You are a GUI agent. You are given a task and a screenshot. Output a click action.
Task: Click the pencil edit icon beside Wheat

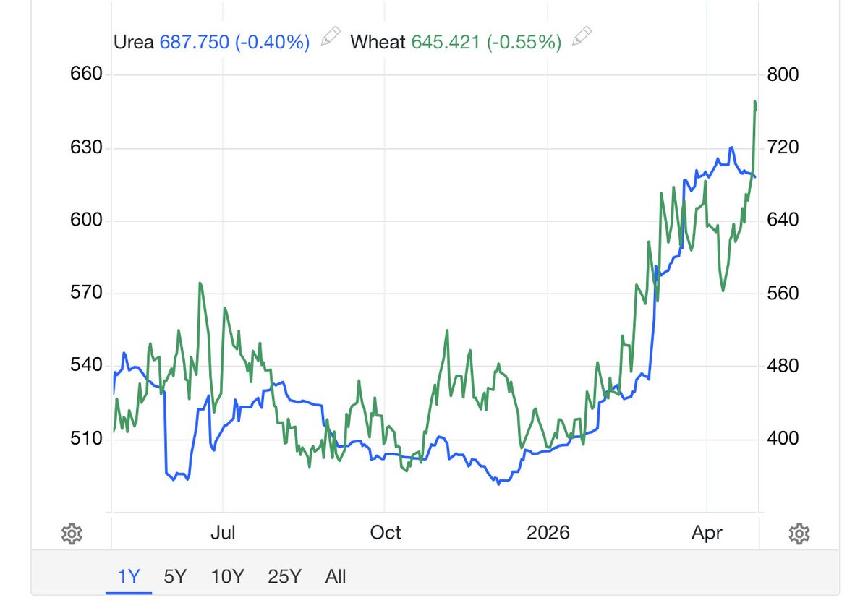(582, 36)
